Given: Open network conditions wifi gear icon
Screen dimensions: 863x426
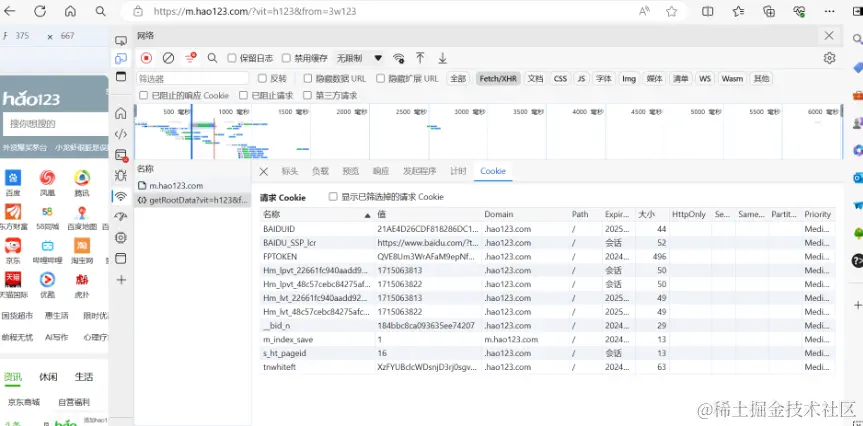Looking at the screenshot, I should pos(398,58).
